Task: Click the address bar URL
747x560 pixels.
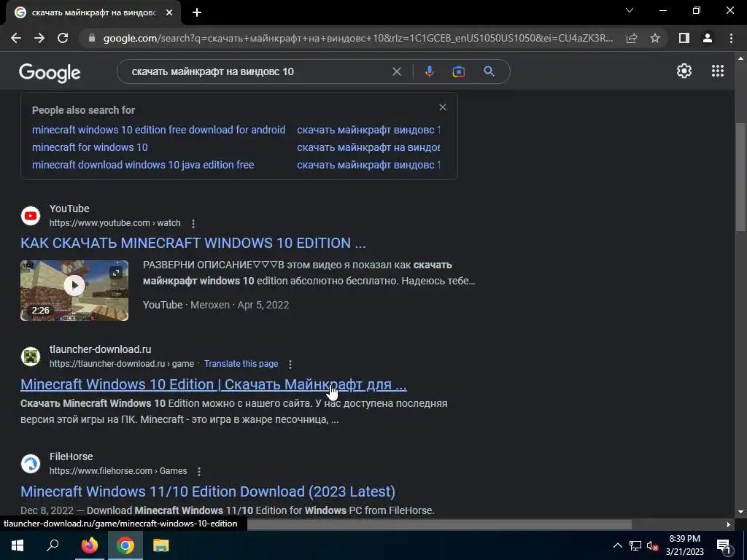Action: [358, 38]
